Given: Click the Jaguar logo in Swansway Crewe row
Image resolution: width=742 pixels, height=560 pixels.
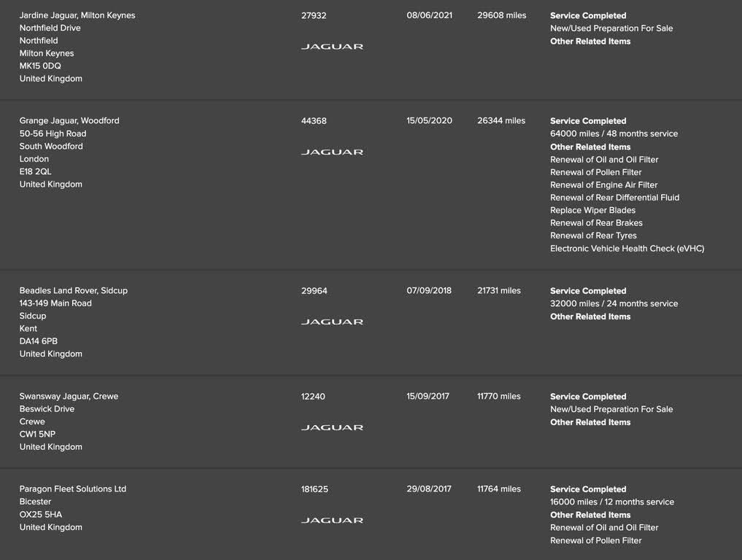Looking at the screenshot, I should (x=332, y=427).
